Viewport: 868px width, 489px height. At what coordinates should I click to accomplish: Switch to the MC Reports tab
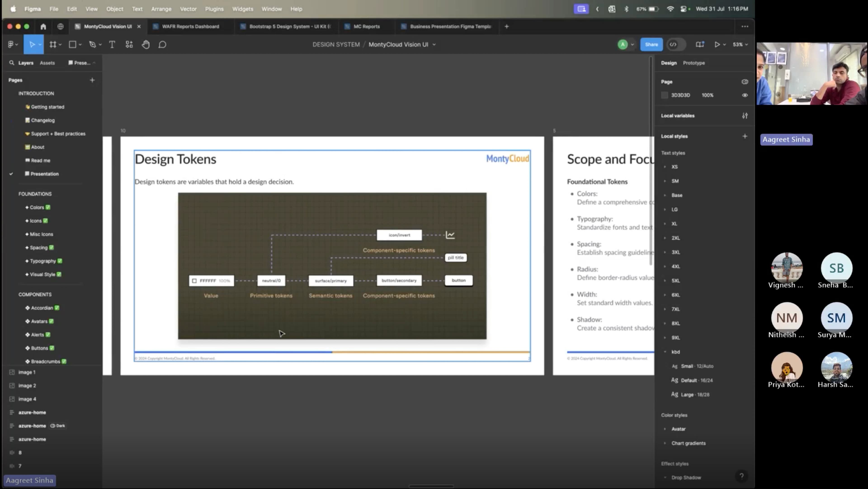coord(366,26)
